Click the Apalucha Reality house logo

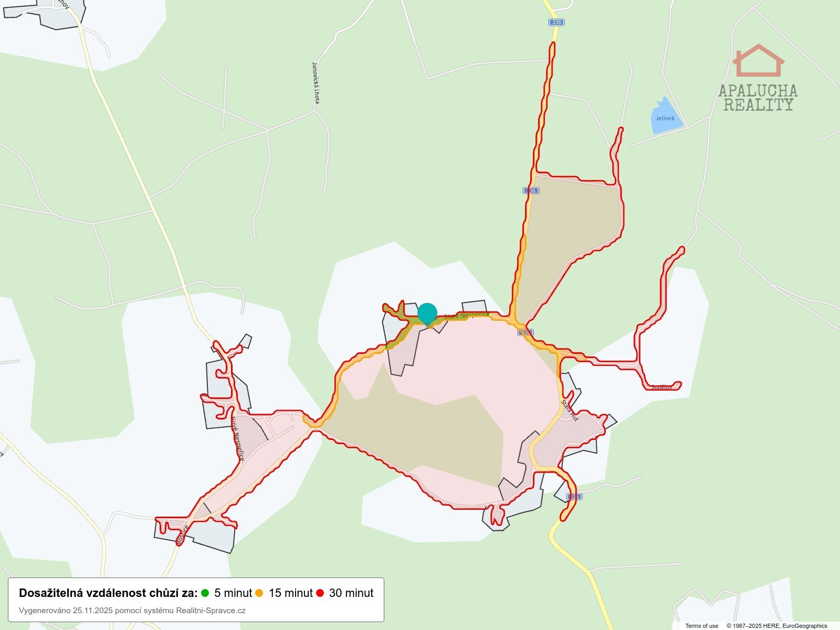758,60
